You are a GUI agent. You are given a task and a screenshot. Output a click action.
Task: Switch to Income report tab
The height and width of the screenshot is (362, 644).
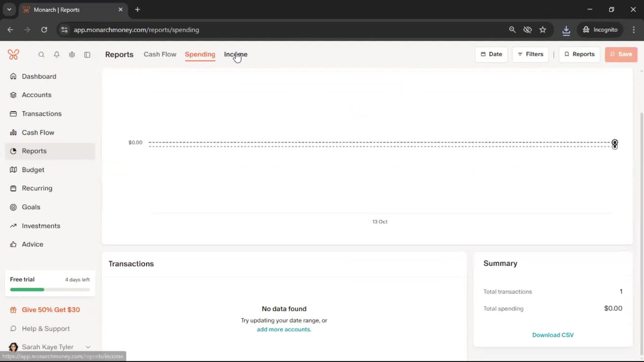point(235,54)
